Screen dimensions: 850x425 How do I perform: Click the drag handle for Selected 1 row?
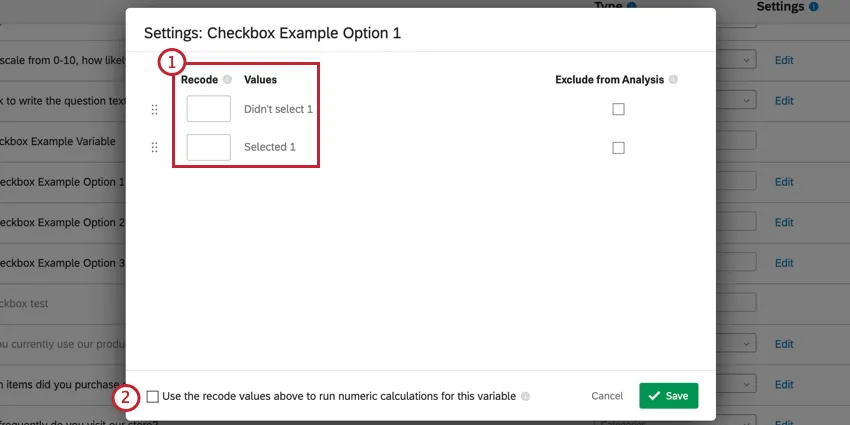(x=154, y=147)
